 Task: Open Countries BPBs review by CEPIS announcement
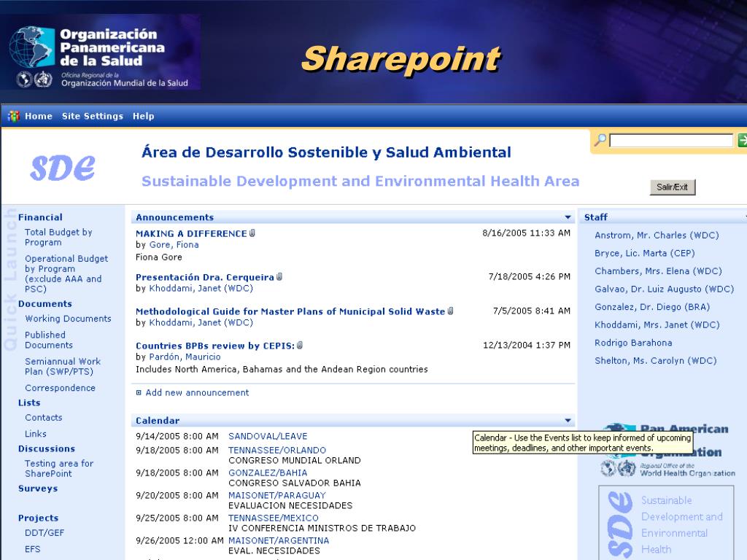point(215,346)
